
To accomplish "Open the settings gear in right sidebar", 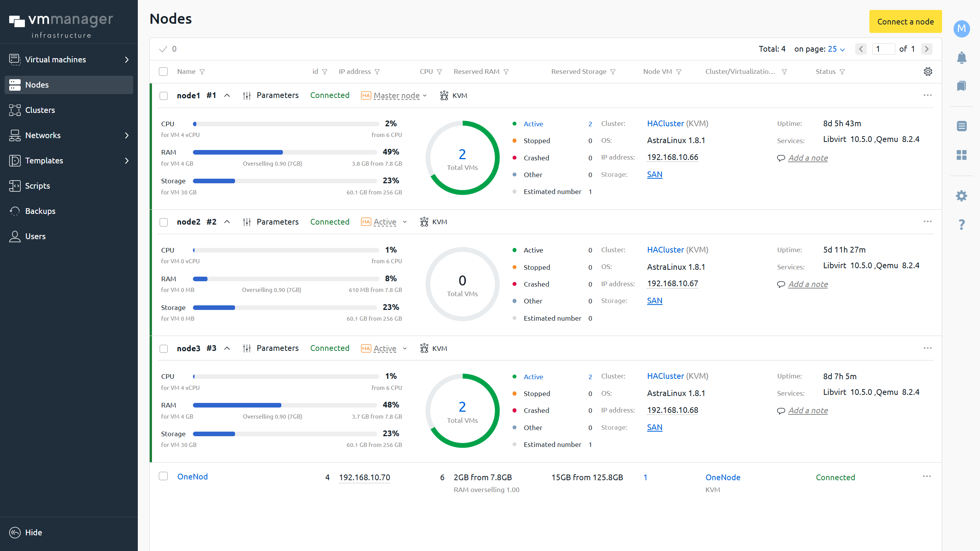I will [961, 196].
